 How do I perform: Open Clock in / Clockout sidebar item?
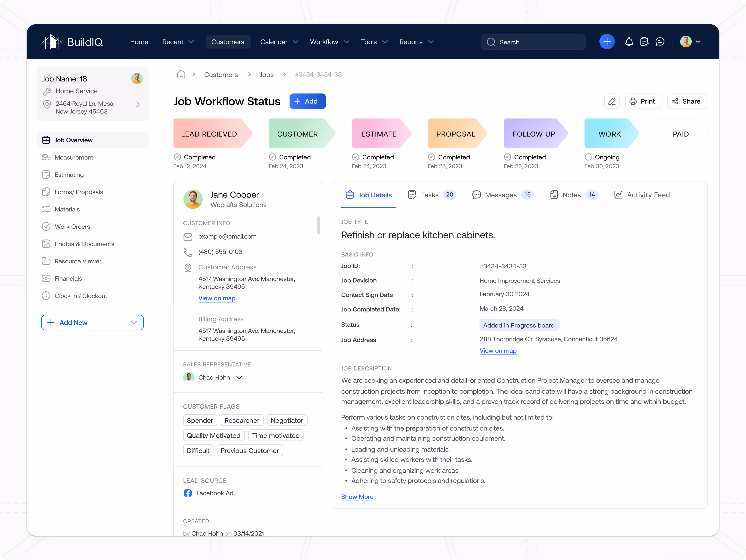tap(81, 296)
